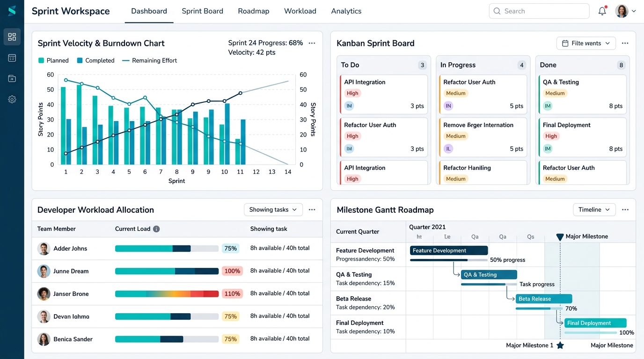This screenshot has height=359, width=644.
Task: Click Janser Brone's 110% load bar
Action: pyautogui.click(x=167, y=294)
